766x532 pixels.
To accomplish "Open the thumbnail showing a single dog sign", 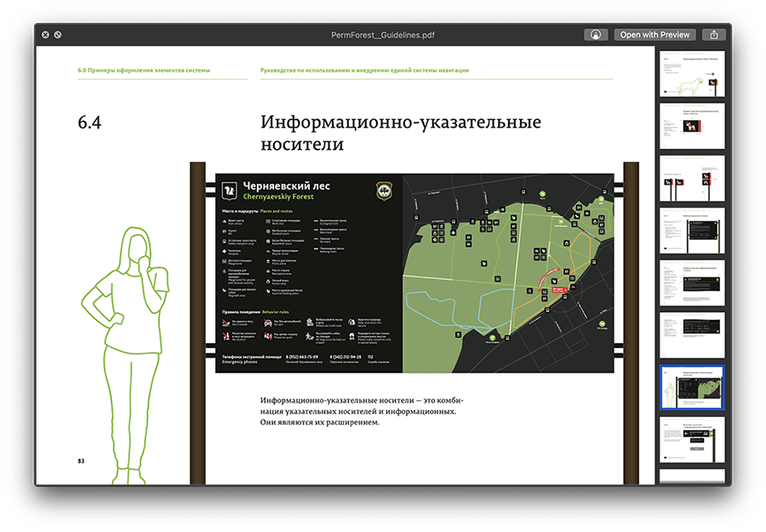I will [x=692, y=126].
